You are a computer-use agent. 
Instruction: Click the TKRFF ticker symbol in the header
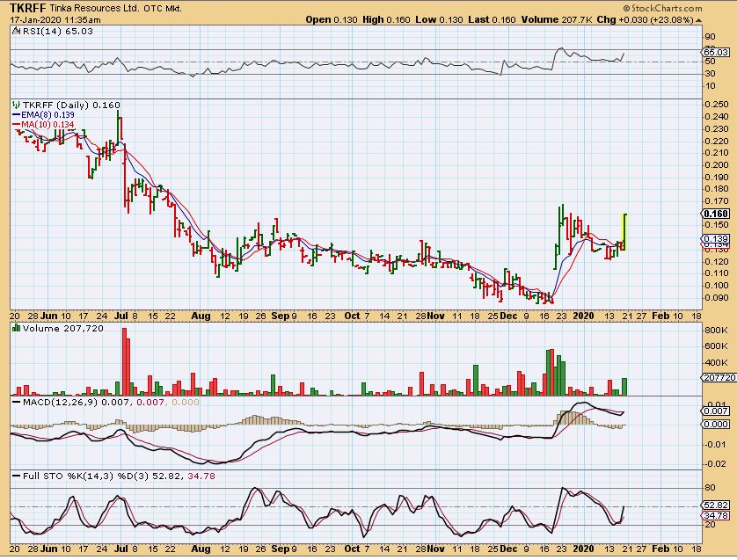coord(30,8)
